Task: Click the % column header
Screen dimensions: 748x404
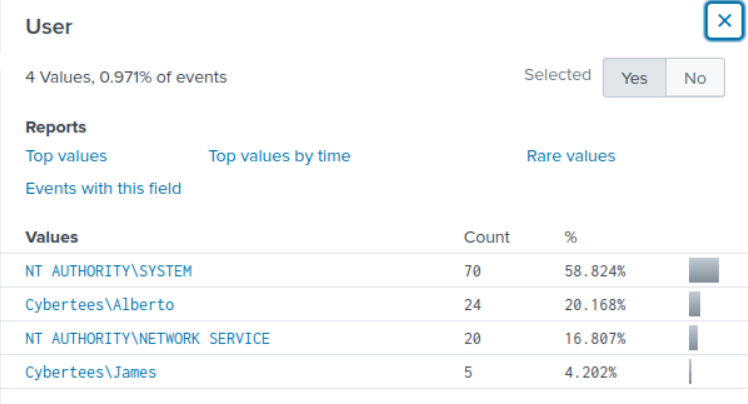Action: coord(571,237)
